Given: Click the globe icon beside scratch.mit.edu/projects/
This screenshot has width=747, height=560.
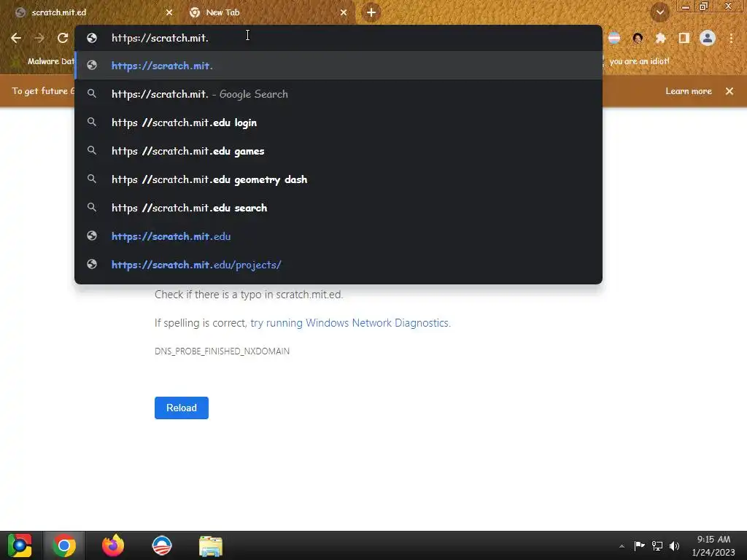Looking at the screenshot, I should click(x=92, y=264).
